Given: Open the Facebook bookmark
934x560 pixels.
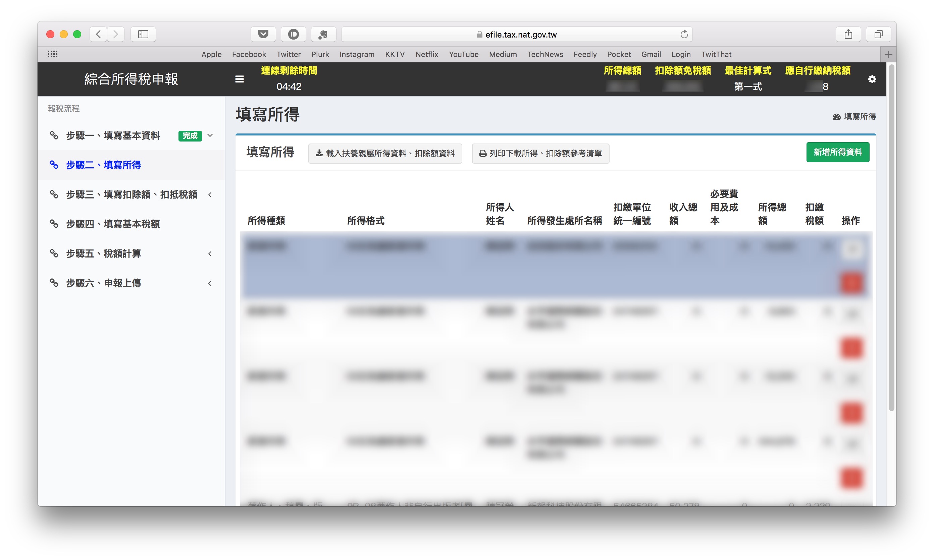Looking at the screenshot, I should pyautogui.click(x=249, y=54).
